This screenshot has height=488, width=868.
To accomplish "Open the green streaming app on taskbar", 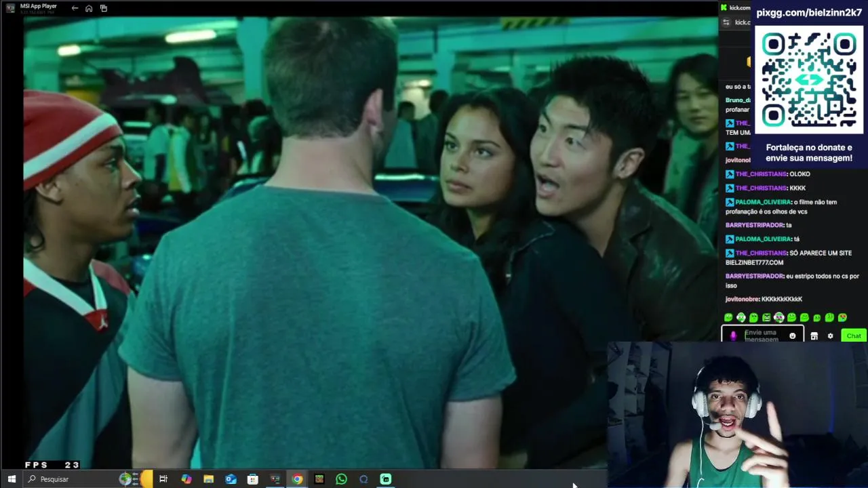I will (386, 479).
